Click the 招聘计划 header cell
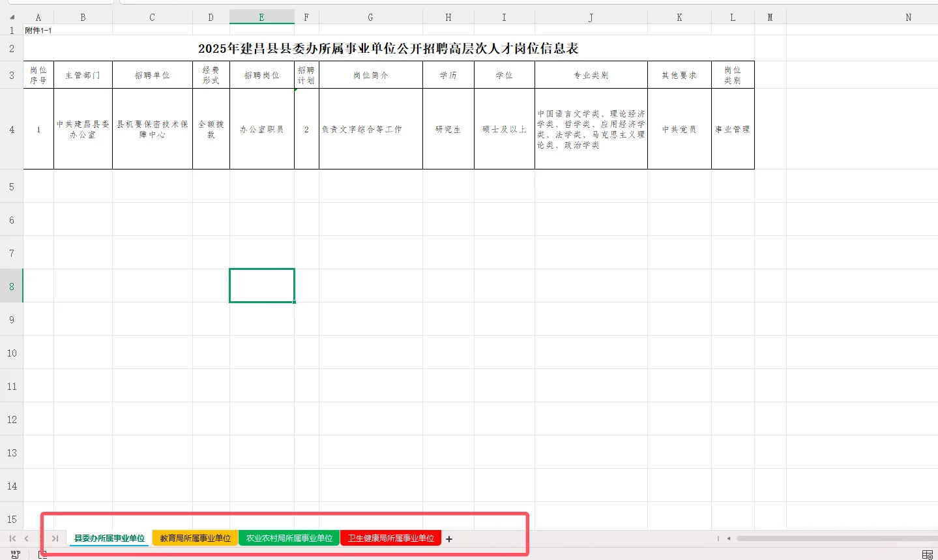This screenshot has width=938, height=560. (x=306, y=75)
